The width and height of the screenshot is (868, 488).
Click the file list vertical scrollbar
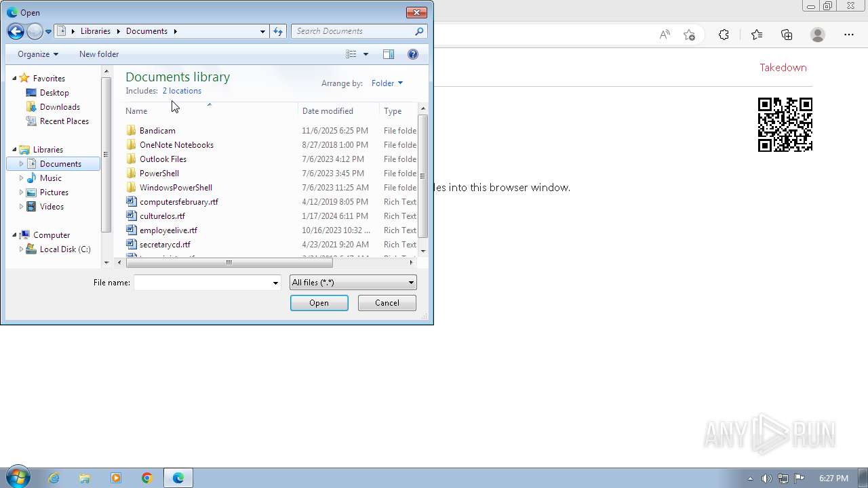[423, 176]
